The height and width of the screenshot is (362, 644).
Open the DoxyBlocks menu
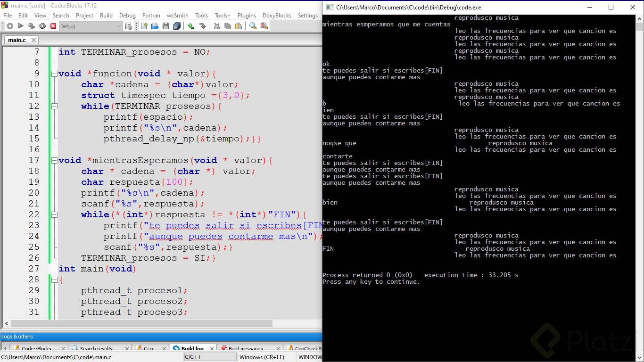(x=277, y=16)
